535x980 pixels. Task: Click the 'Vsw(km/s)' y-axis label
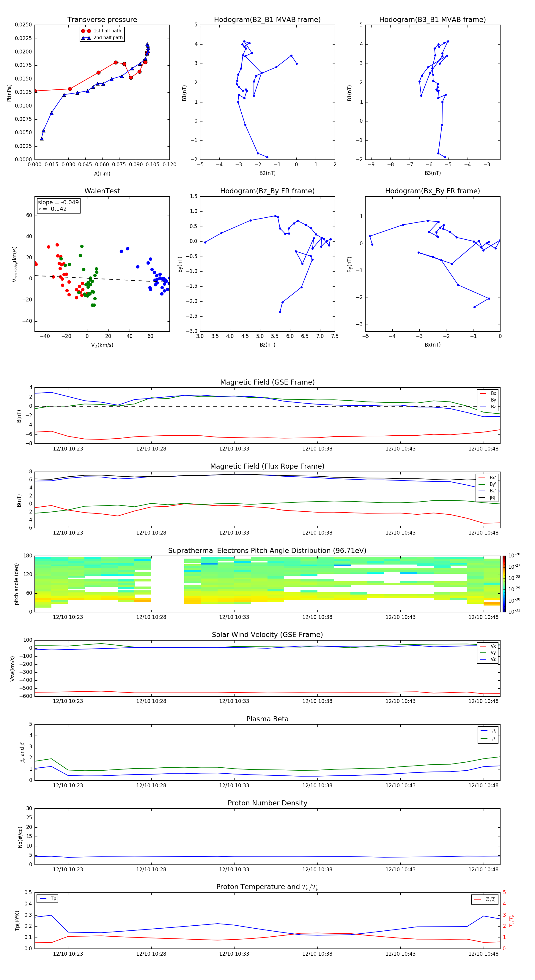click(x=12, y=668)
